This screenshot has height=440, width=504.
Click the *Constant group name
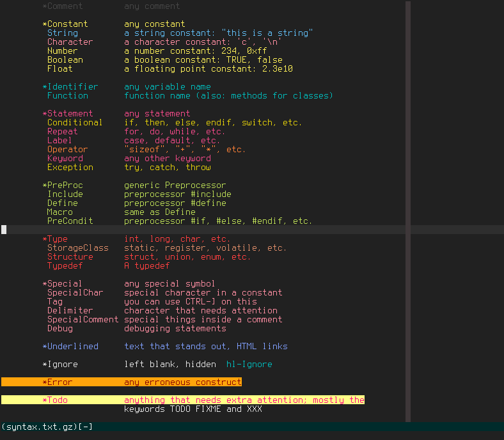[x=65, y=24]
